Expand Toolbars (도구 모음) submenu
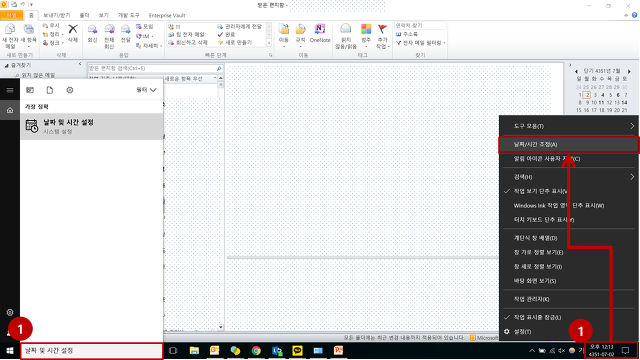Screen dimensions: 640x360 click(569, 126)
